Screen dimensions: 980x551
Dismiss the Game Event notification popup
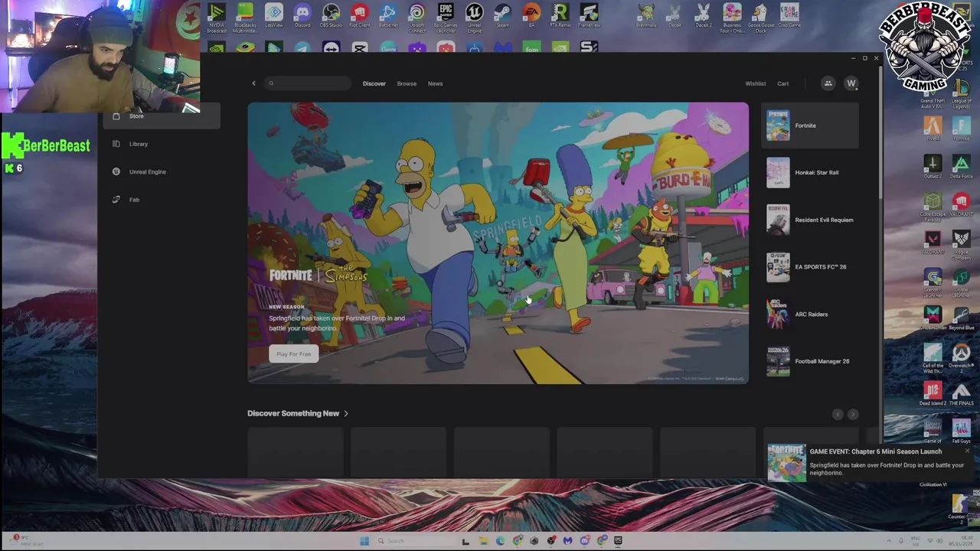(x=967, y=451)
